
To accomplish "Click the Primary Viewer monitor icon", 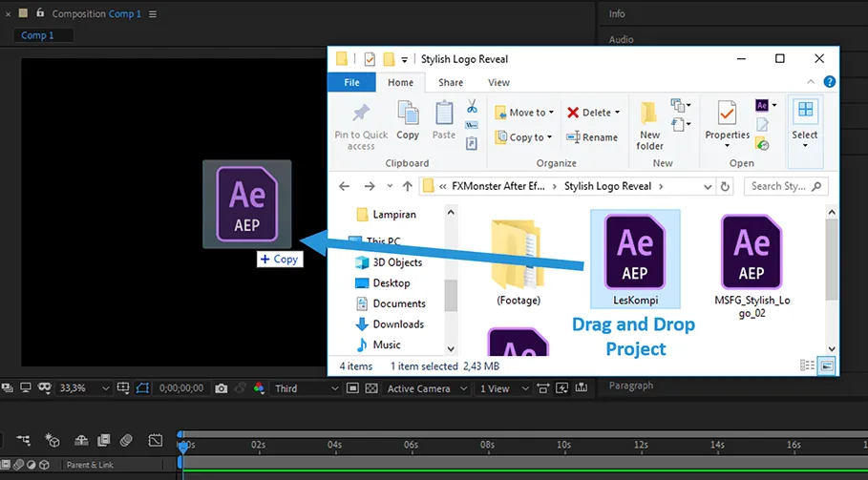I will click(x=25, y=387).
